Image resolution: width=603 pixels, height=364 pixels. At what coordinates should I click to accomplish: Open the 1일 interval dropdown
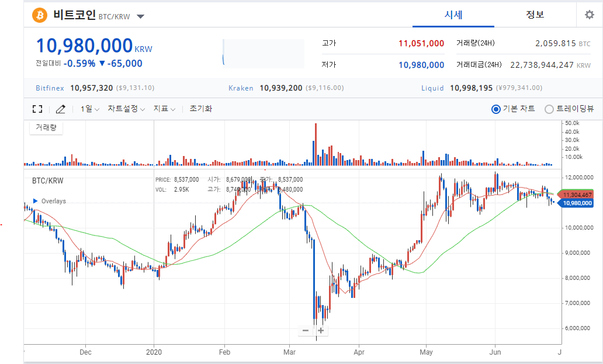pyautogui.click(x=89, y=109)
